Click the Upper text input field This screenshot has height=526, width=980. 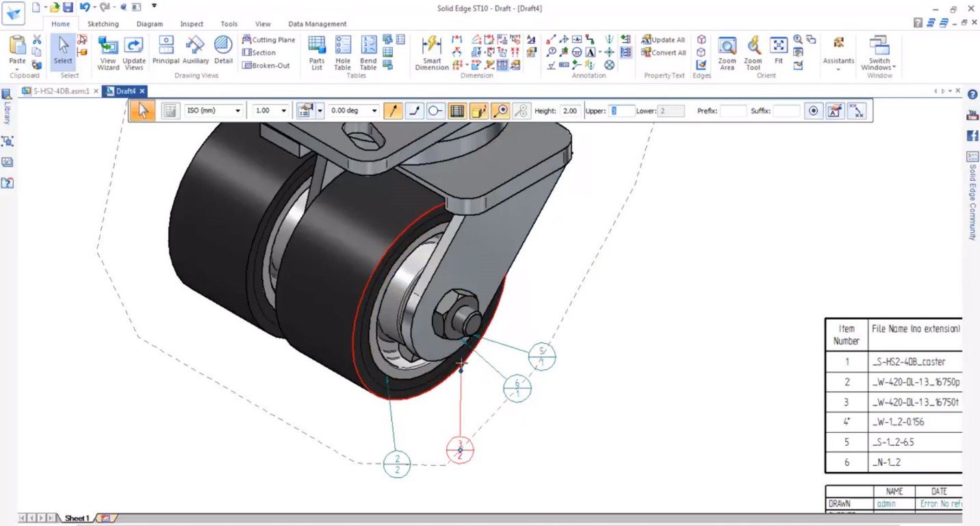[x=622, y=110]
